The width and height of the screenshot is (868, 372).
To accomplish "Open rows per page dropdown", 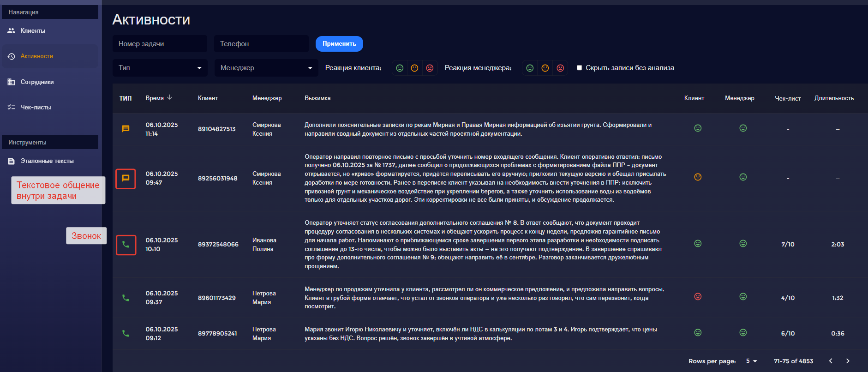I will point(752,361).
